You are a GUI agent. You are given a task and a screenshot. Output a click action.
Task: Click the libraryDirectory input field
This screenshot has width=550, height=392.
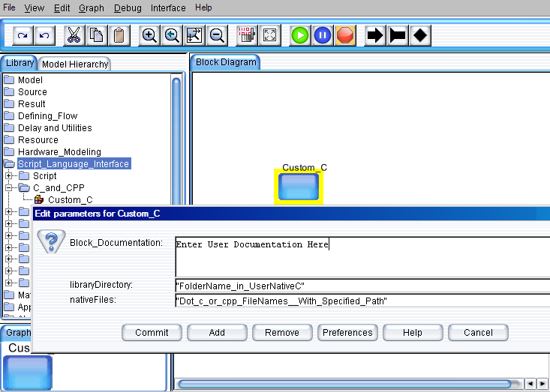[x=362, y=286]
